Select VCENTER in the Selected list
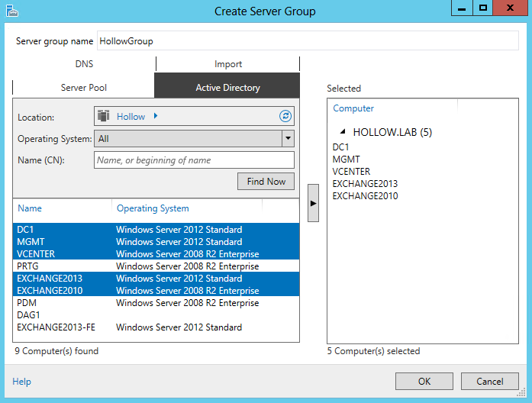 coord(351,172)
